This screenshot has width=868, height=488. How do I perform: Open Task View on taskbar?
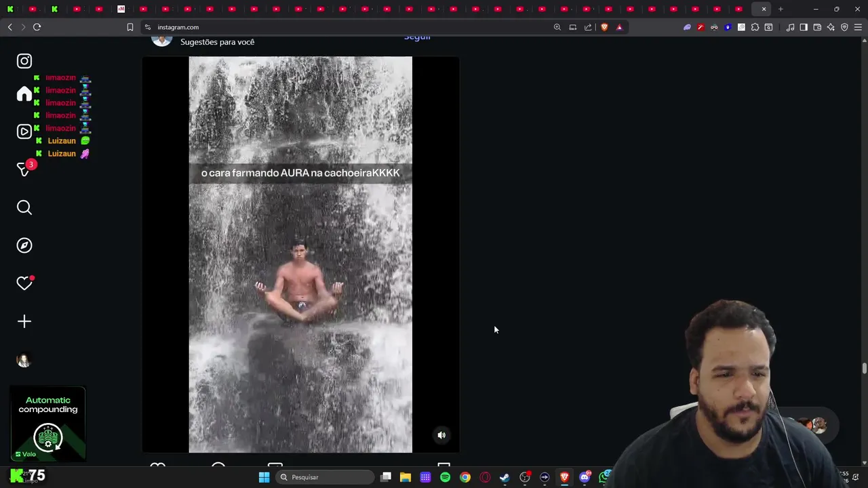(x=386, y=477)
